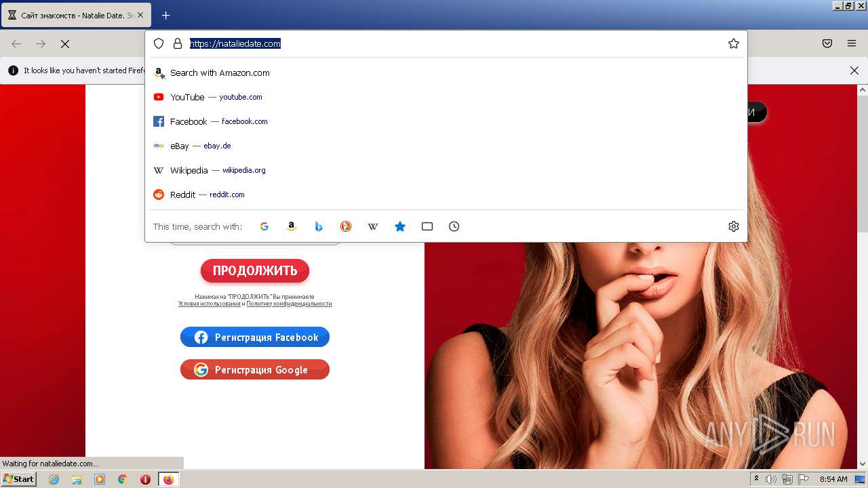
Task: Click the tracking protection shield icon
Action: 159,43
